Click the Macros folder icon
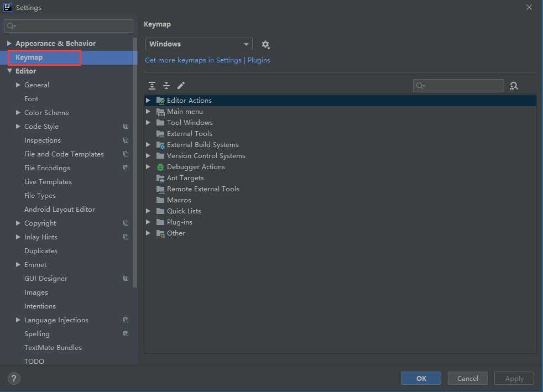This screenshot has height=392, width=543. tap(160, 200)
